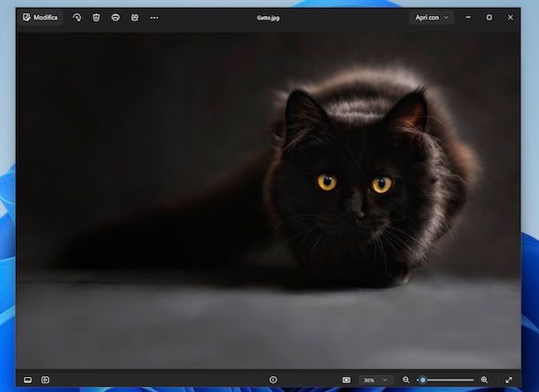This screenshot has width=539, height=392.
Task: Click the Gatto.jpg file title
Action: click(x=268, y=18)
